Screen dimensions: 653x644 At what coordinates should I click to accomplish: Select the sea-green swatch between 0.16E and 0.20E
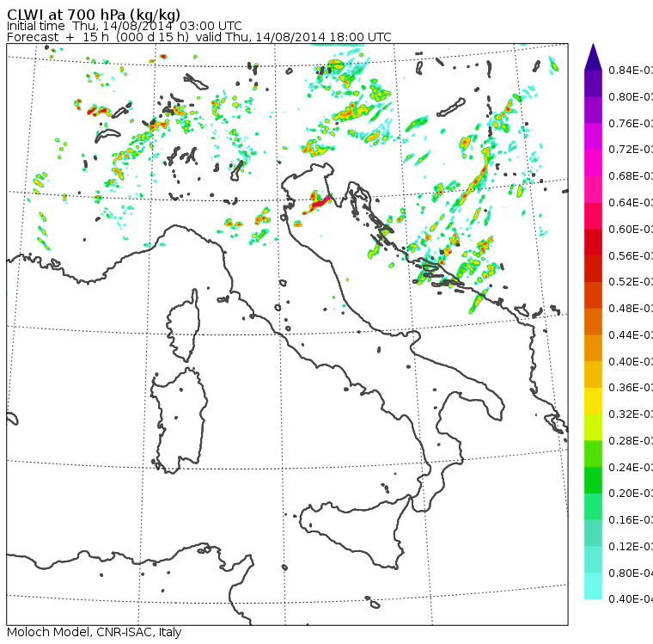click(x=593, y=507)
